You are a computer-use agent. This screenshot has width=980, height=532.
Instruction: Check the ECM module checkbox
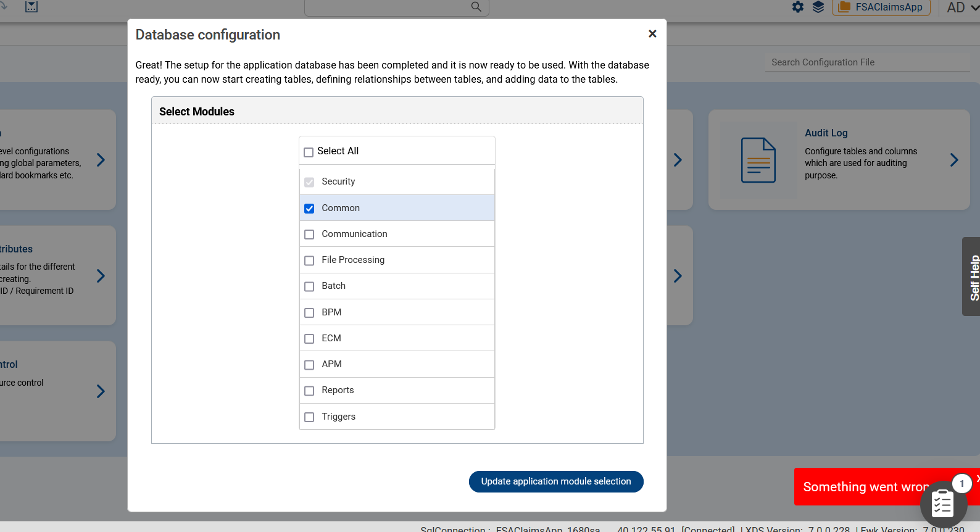309,339
